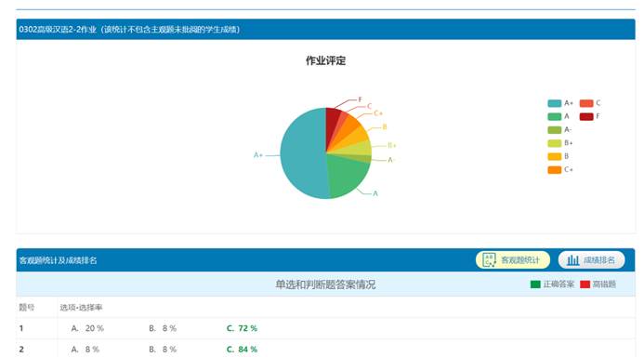The image size is (644, 357).
Task: Toggle the A legend swatch
Action: coord(555,116)
